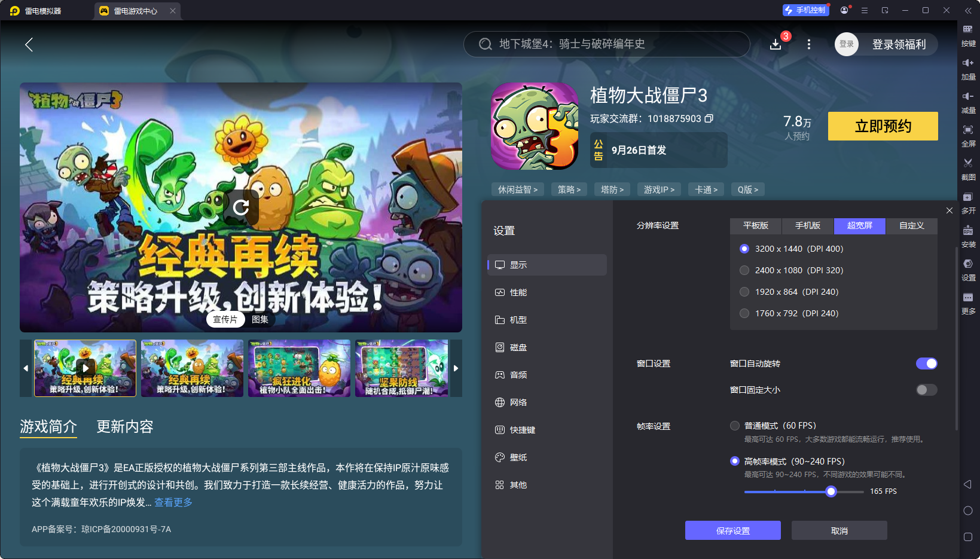This screenshot has width=980, height=559.
Task: Open the three-dot overflow menu
Action: click(x=809, y=44)
